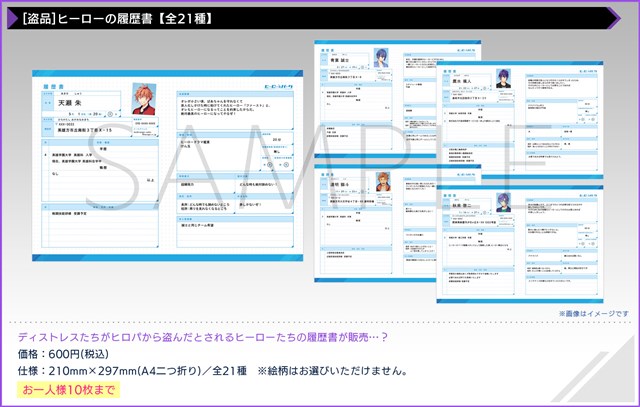Click the orange-haired character portrait on large resume
This screenshot has width=640, height=407.
coord(144,99)
